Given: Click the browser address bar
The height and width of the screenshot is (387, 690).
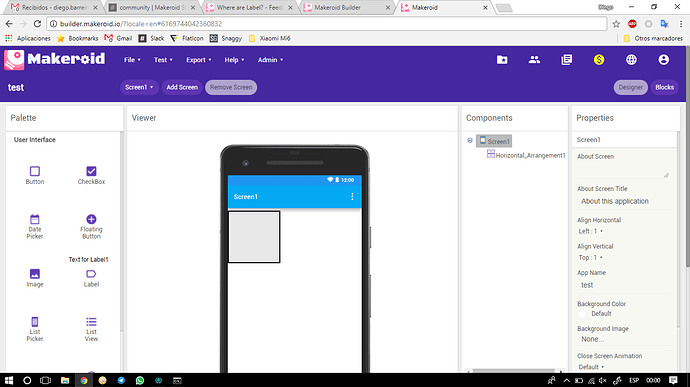Looking at the screenshot, I should (326, 24).
